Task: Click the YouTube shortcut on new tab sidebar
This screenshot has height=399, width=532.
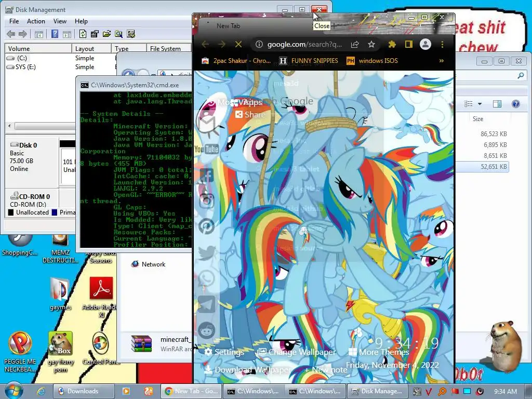Action: click(206, 149)
